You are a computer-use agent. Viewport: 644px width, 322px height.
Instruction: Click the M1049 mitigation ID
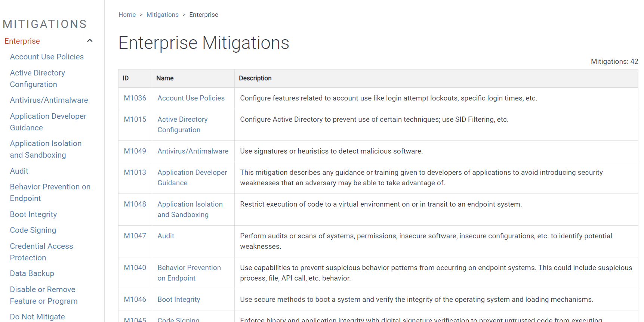click(x=135, y=151)
